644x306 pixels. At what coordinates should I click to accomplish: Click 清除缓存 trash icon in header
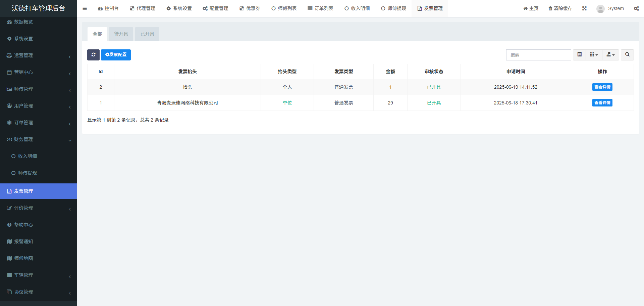550,8
